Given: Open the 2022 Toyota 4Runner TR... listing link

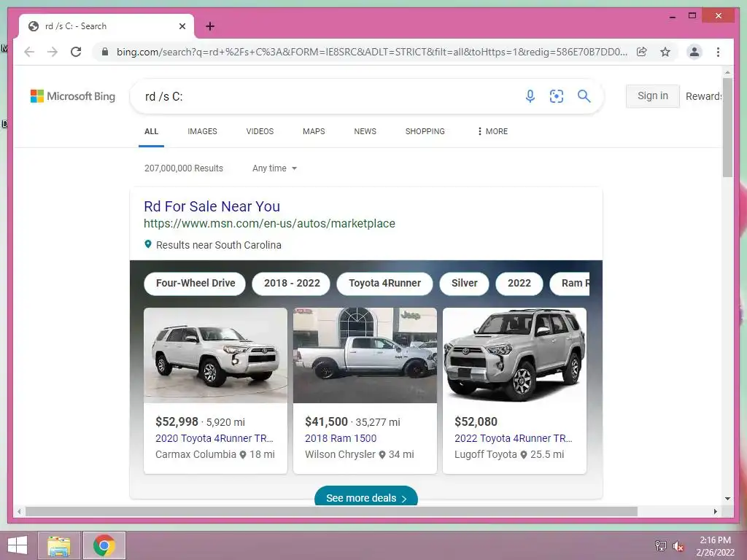Looking at the screenshot, I should point(514,438).
